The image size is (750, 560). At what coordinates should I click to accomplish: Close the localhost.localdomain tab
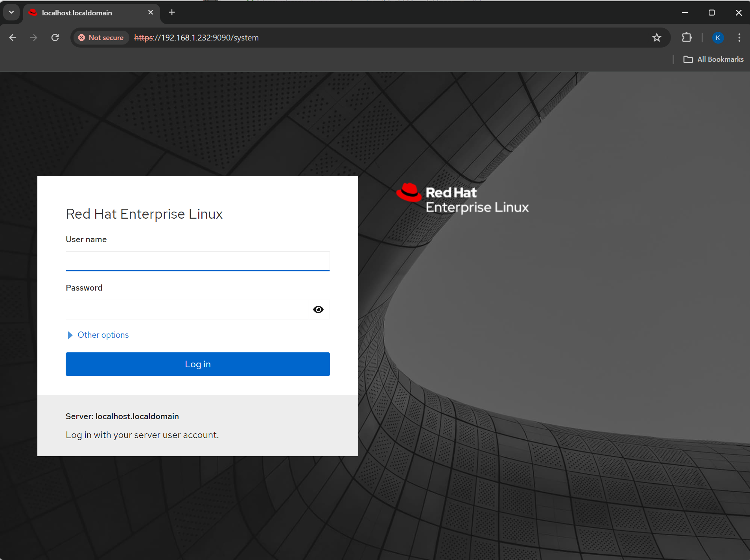(x=151, y=13)
